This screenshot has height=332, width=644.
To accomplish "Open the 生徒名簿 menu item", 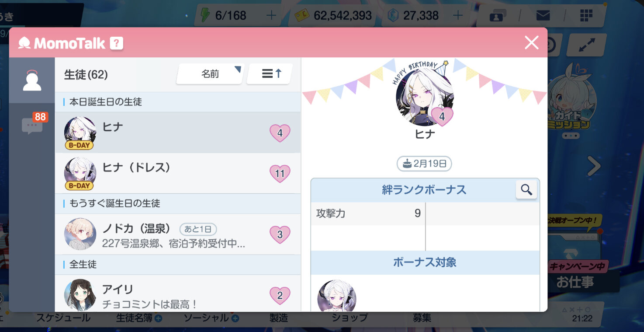I will [x=138, y=318].
